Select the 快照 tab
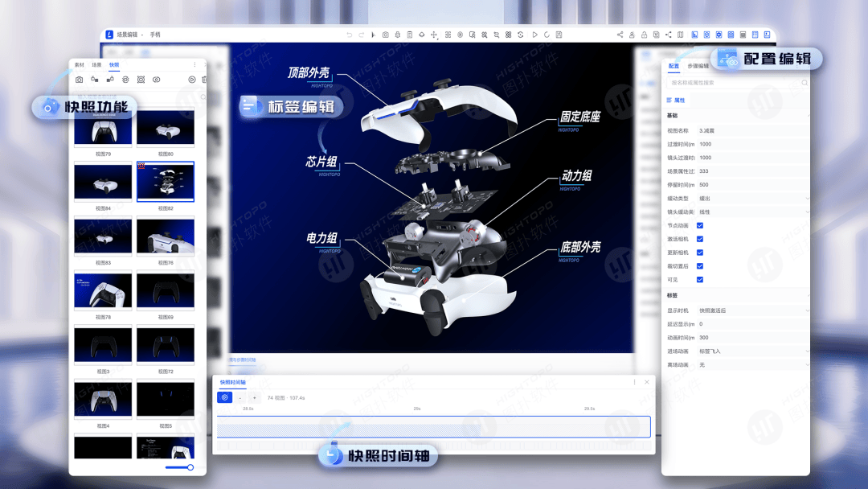The width and height of the screenshot is (868, 489). click(114, 65)
